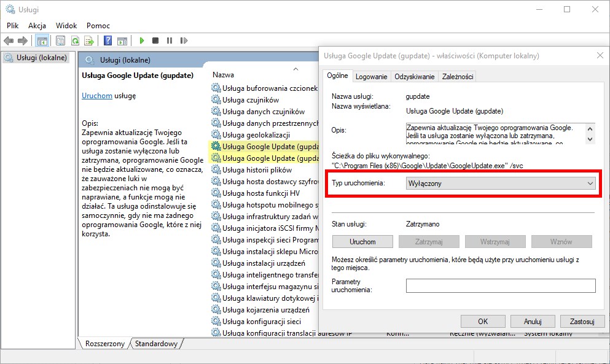Open the Widok menu
Image resolution: width=610 pixels, height=364 pixels.
66,26
